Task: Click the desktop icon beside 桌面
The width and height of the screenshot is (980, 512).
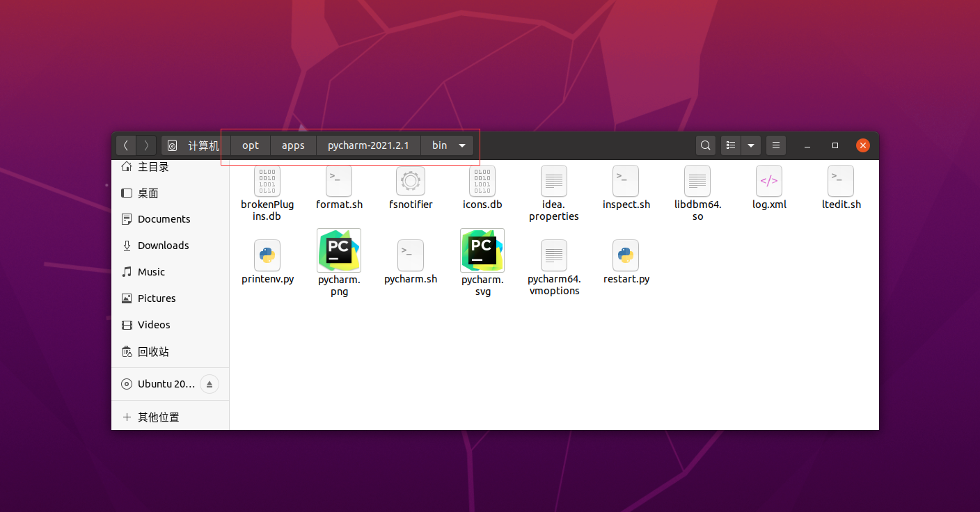Action: [127, 193]
